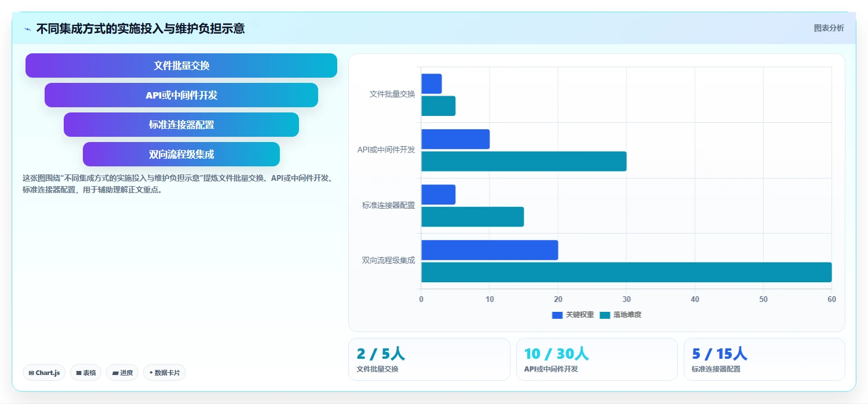Toggle the 关键权重 legend entry
Image resolution: width=868 pixels, height=404 pixels.
572,315
